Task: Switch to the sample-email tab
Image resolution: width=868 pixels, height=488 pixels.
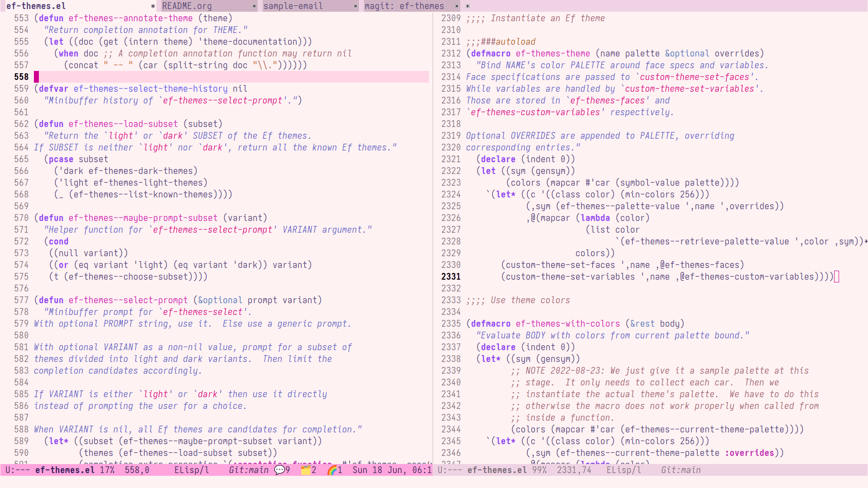Action: tap(293, 6)
